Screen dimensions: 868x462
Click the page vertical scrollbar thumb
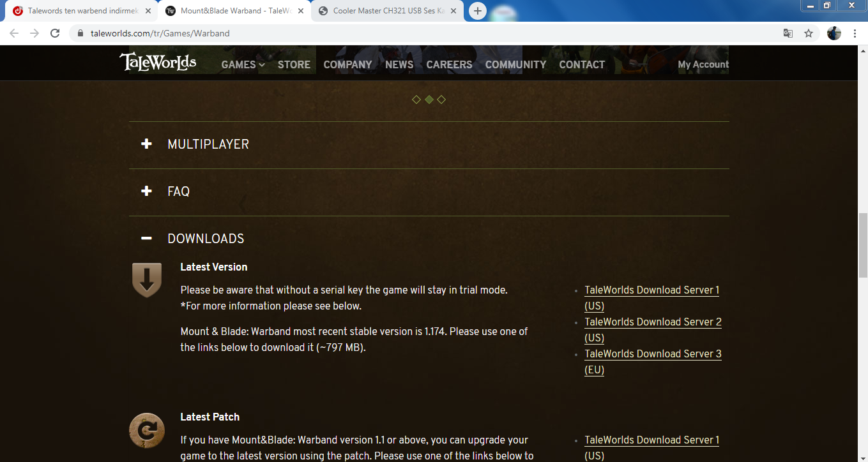(x=863, y=245)
